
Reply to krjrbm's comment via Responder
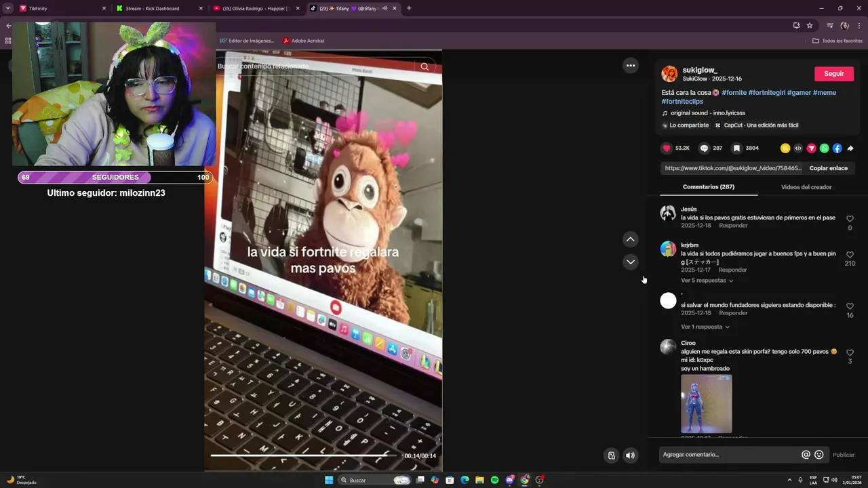point(732,270)
